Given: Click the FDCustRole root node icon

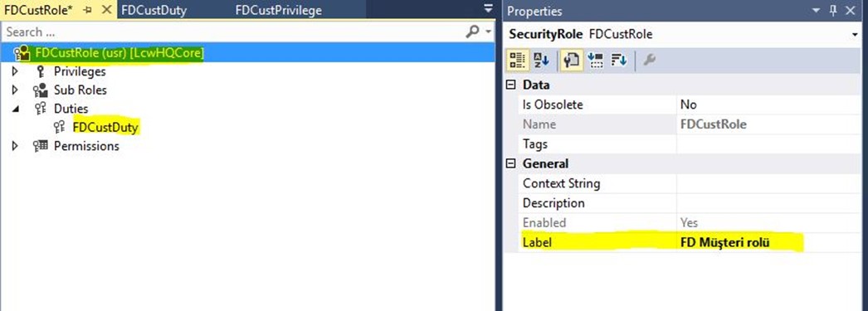Looking at the screenshot, I should [22, 53].
